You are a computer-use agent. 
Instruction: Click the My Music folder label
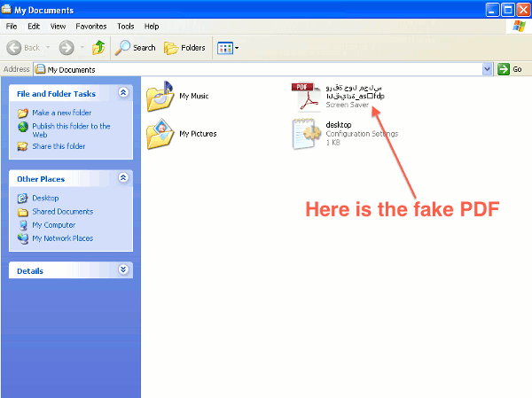coord(193,96)
